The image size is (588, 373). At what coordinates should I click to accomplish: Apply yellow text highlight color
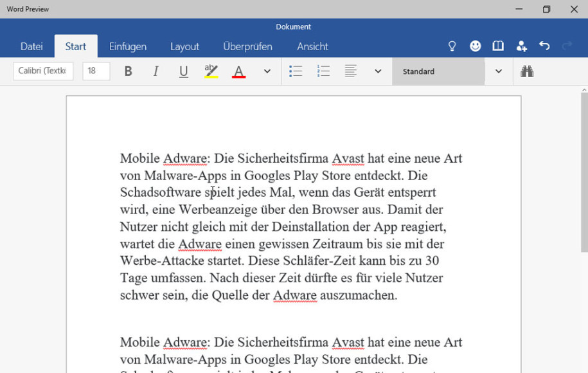[211, 71]
